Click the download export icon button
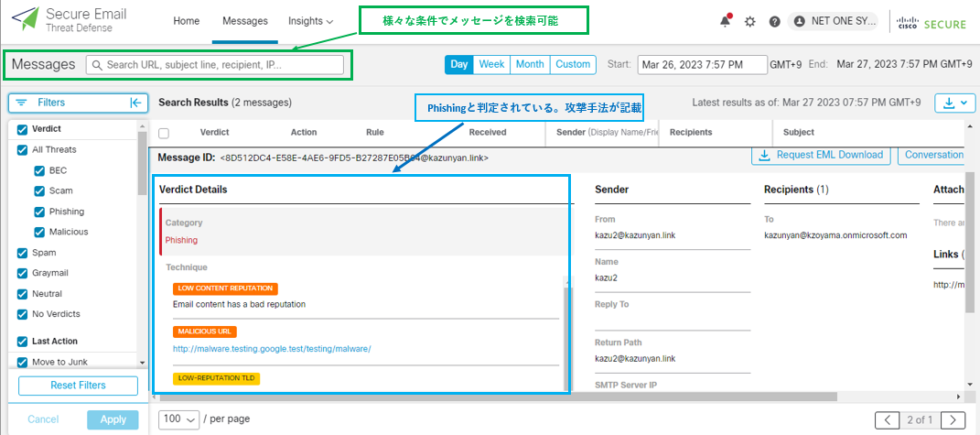Screen dimensions: 980x435 (953, 103)
